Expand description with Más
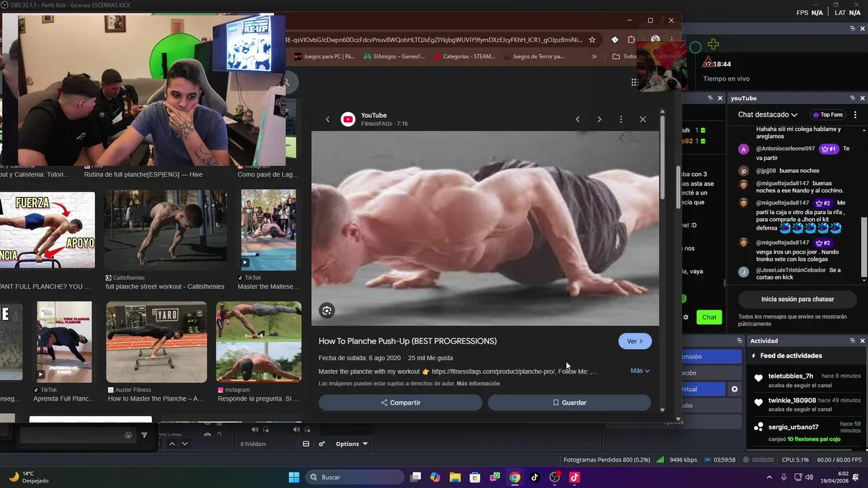 640,371
